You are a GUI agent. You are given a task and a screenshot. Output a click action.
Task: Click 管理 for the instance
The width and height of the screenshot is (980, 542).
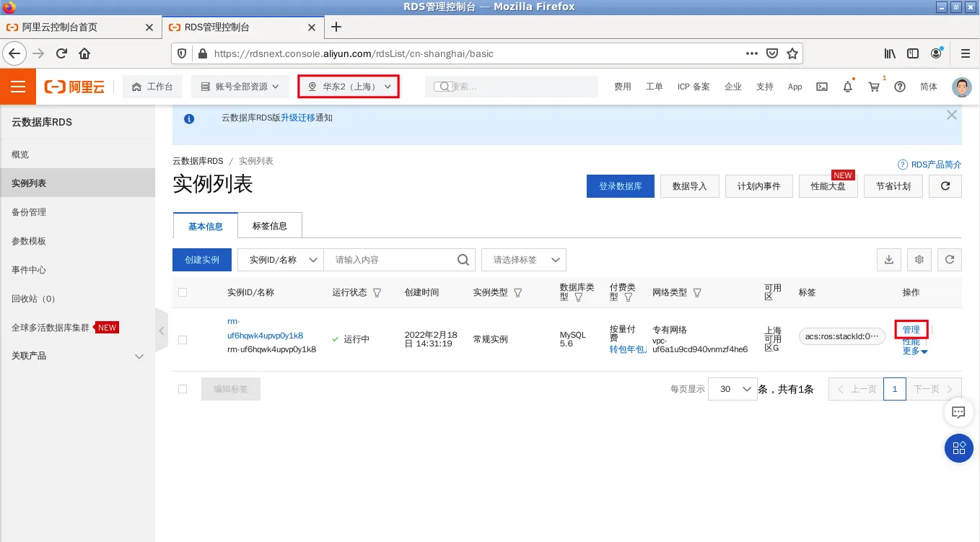tap(911, 330)
